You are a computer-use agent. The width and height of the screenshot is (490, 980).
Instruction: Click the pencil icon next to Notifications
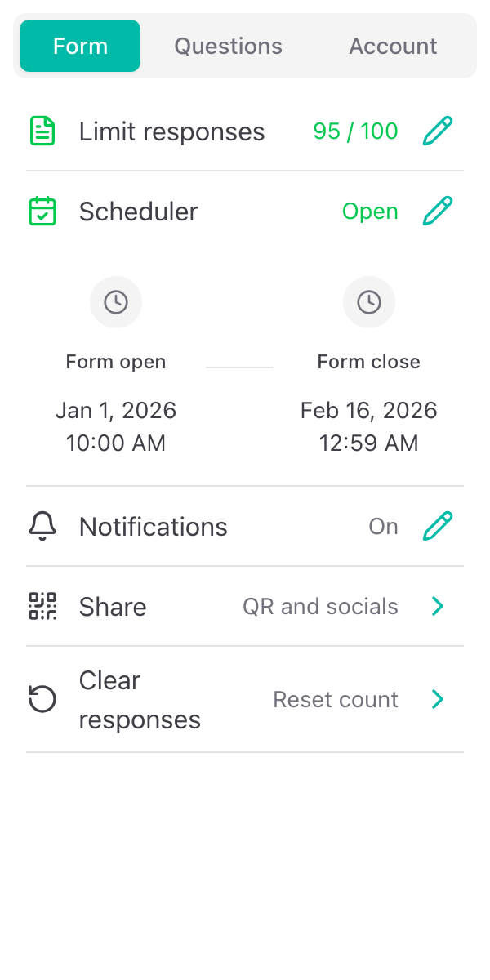(x=438, y=526)
